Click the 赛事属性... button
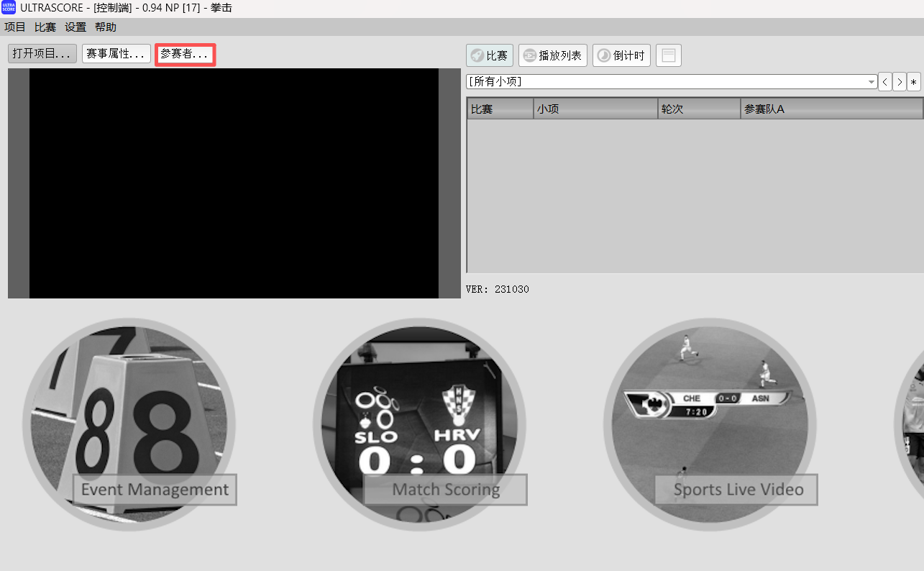 click(x=116, y=54)
